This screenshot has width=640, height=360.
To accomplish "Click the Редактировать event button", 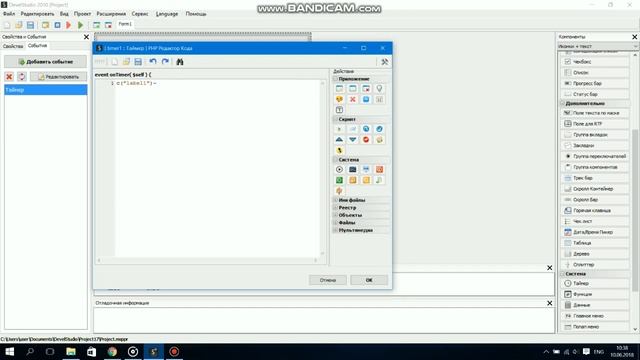I will pos(58,77).
